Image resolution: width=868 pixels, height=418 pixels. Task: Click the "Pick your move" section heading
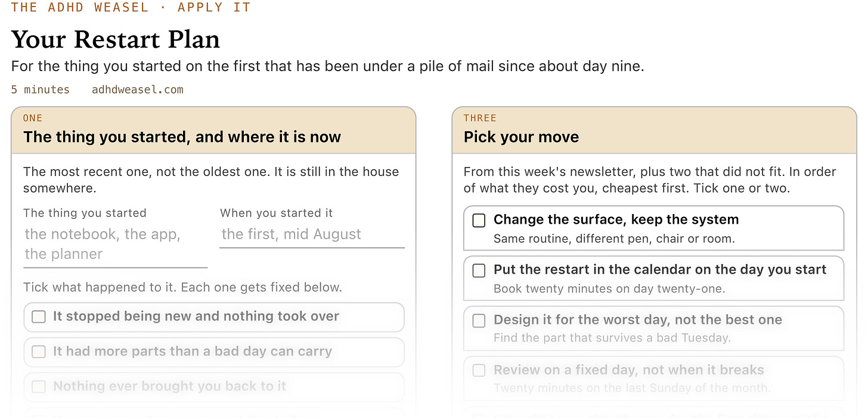(522, 137)
